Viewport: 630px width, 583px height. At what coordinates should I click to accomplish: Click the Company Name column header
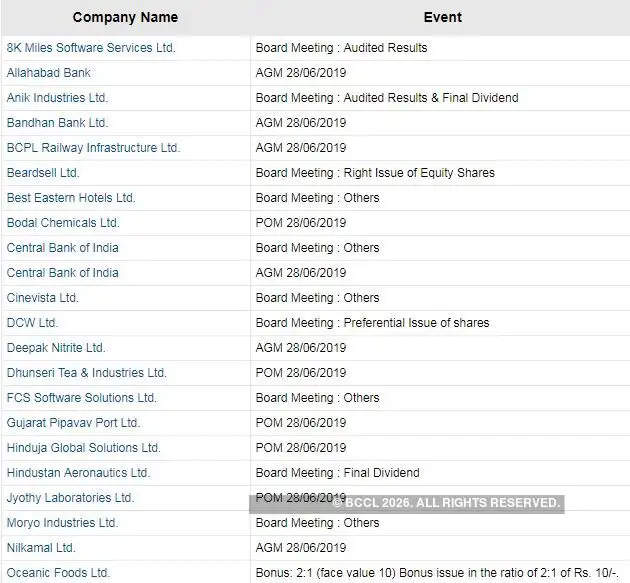(x=125, y=17)
